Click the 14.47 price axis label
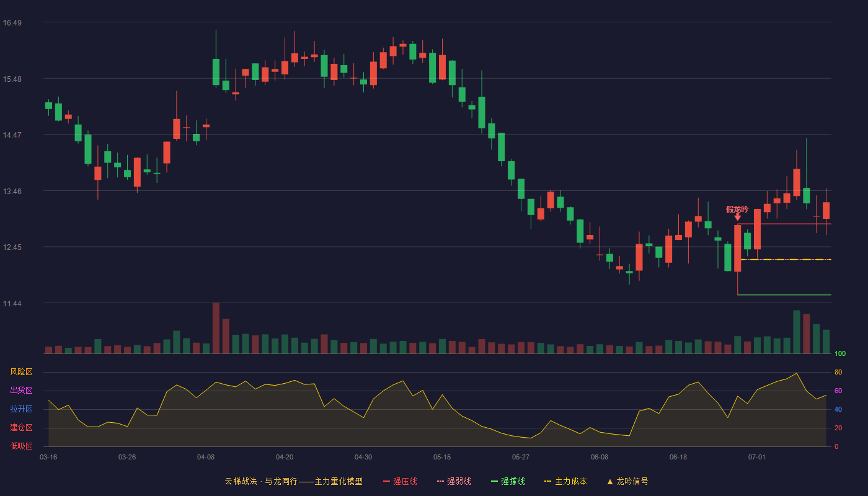868x496 pixels. (12, 135)
